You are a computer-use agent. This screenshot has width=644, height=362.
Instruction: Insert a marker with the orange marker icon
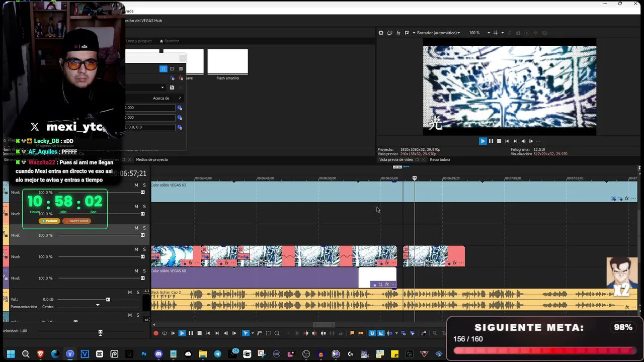(x=352, y=333)
